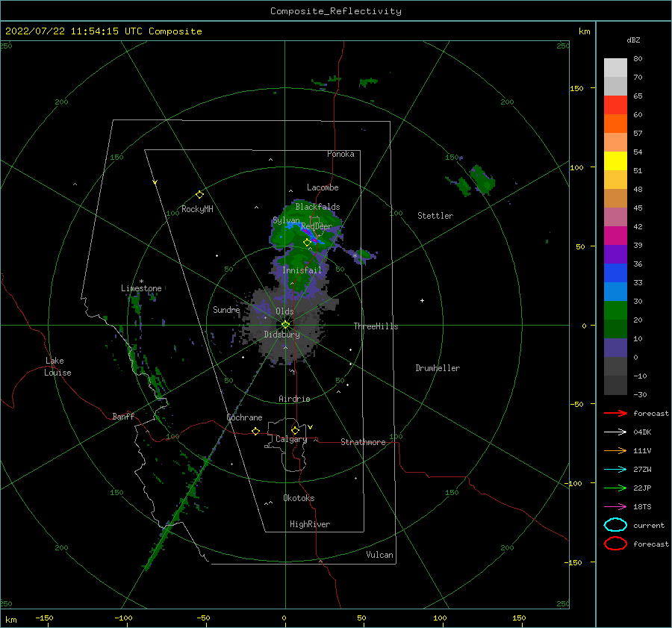Click the light gray 80 dBZ swatch

[x=615, y=67]
